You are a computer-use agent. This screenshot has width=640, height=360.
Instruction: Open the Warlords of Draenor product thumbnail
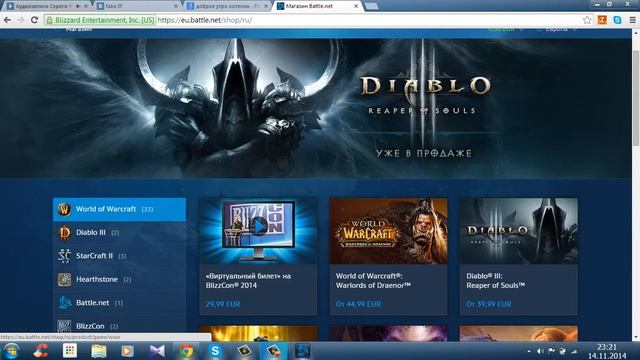click(388, 231)
